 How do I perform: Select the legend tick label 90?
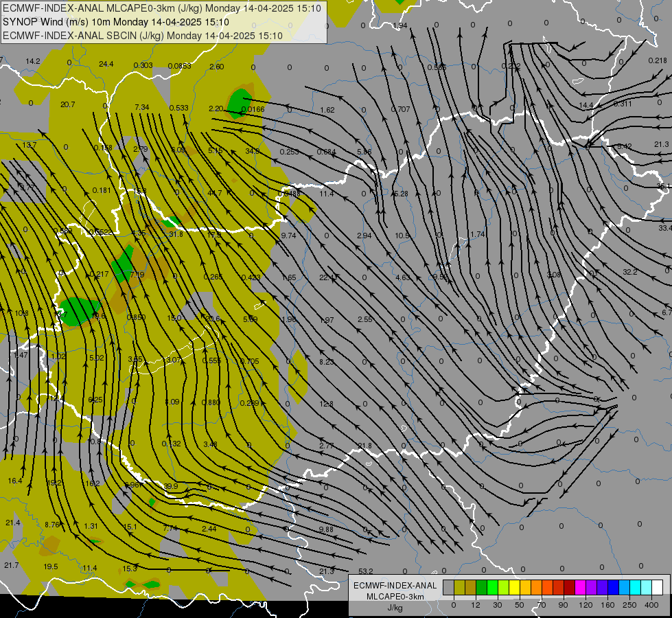564,605
